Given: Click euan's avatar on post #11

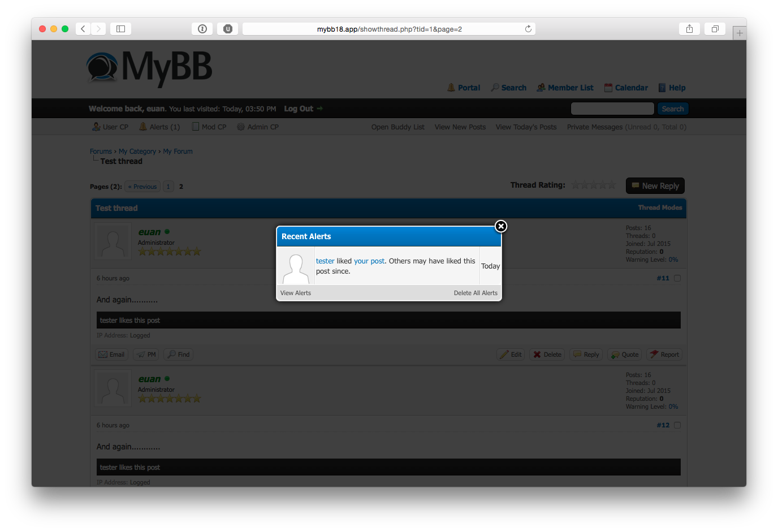Looking at the screenshot, I should 113,241.
